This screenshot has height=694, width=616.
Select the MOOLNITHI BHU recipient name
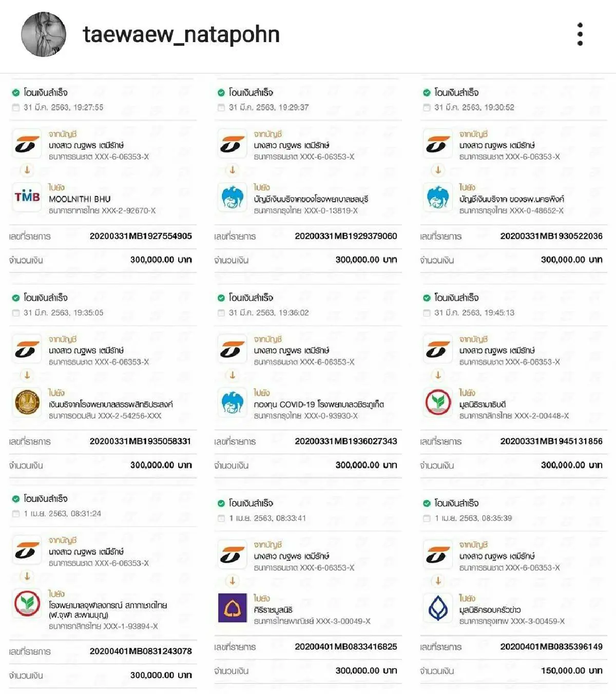click(x=80, y=199)
